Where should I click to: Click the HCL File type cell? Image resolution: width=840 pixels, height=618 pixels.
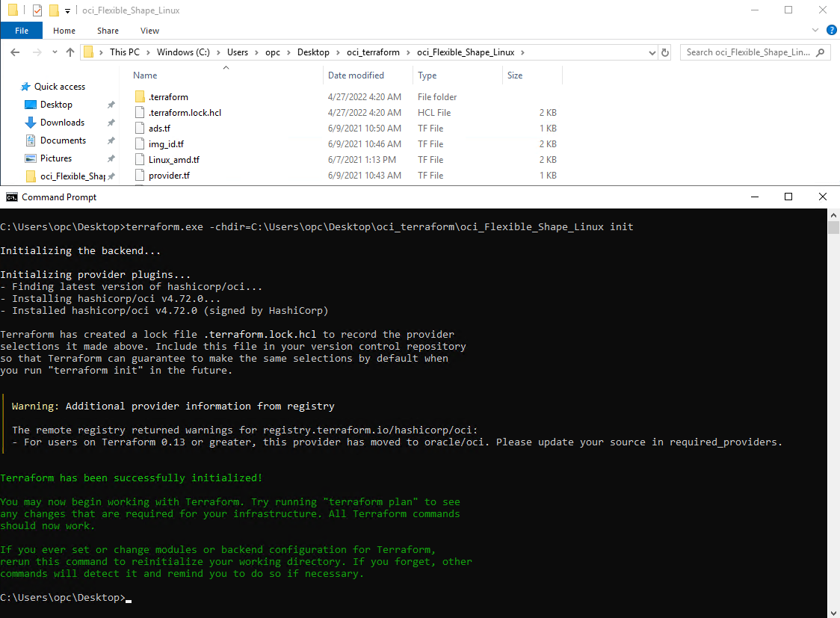[434, 112]
